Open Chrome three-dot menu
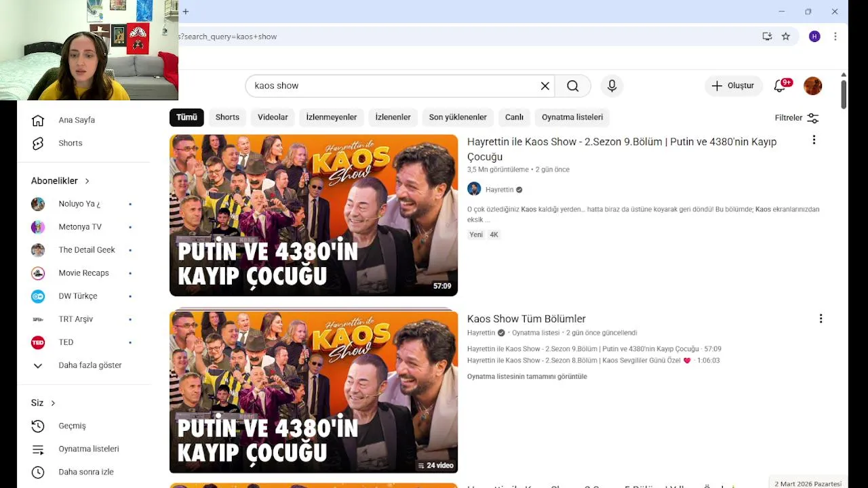 (x=835, y=37)
